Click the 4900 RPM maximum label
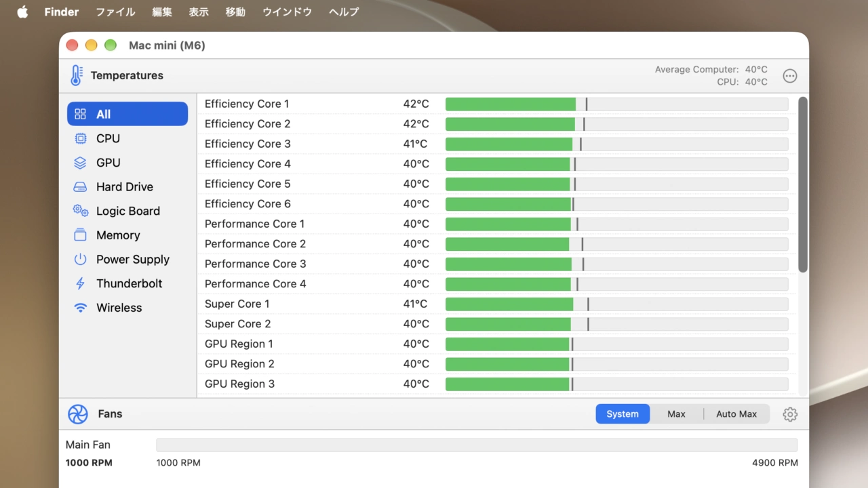 [x=775, y=463]
